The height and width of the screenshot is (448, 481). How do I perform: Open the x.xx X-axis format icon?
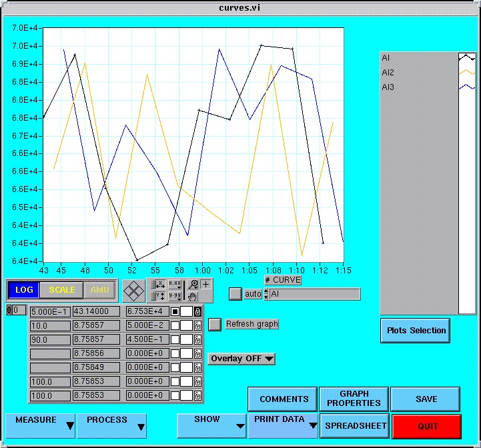click(x=175, y=285)
